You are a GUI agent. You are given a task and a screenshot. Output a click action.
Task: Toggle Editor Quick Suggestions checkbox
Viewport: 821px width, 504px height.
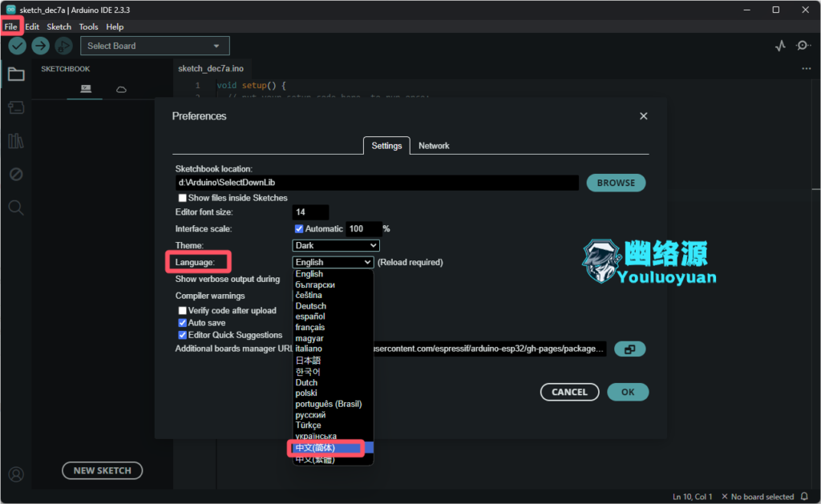point(182,335)
